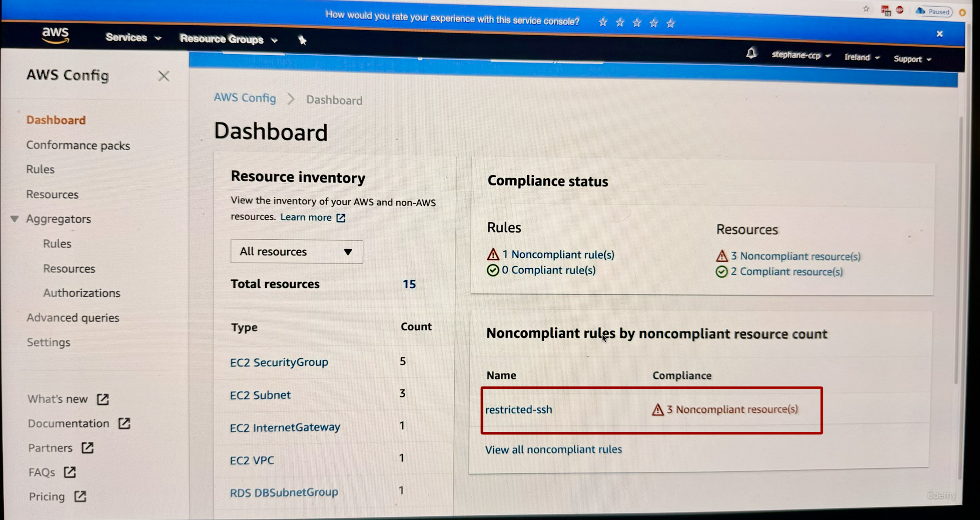Viewport: 980px width, 520px height.
Task: Open EC2 SecurityGroup resource type
Action: pyautogui.click(x=279, y=362)
